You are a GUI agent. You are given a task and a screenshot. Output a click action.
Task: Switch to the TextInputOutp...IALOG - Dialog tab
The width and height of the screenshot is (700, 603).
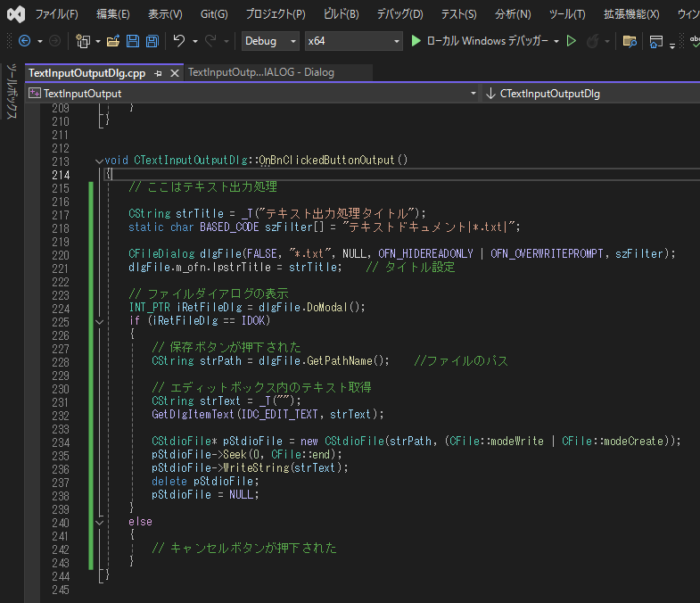[261, 73]
